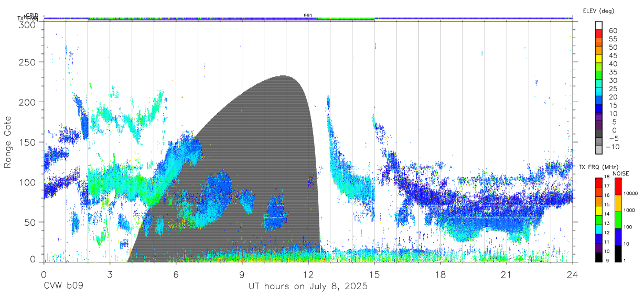
Task: Select the green swatch in NOISE colorbar
Action: tap(617, 220)
